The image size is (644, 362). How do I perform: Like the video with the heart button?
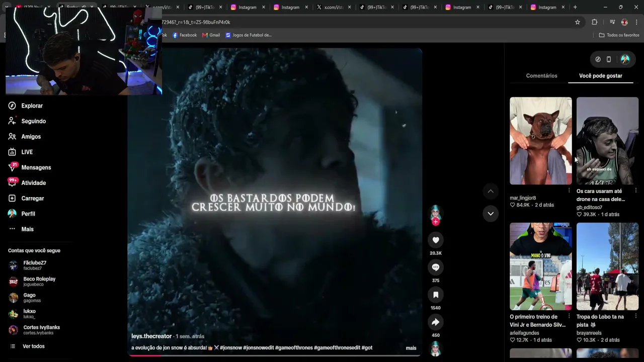pos(436,240)
